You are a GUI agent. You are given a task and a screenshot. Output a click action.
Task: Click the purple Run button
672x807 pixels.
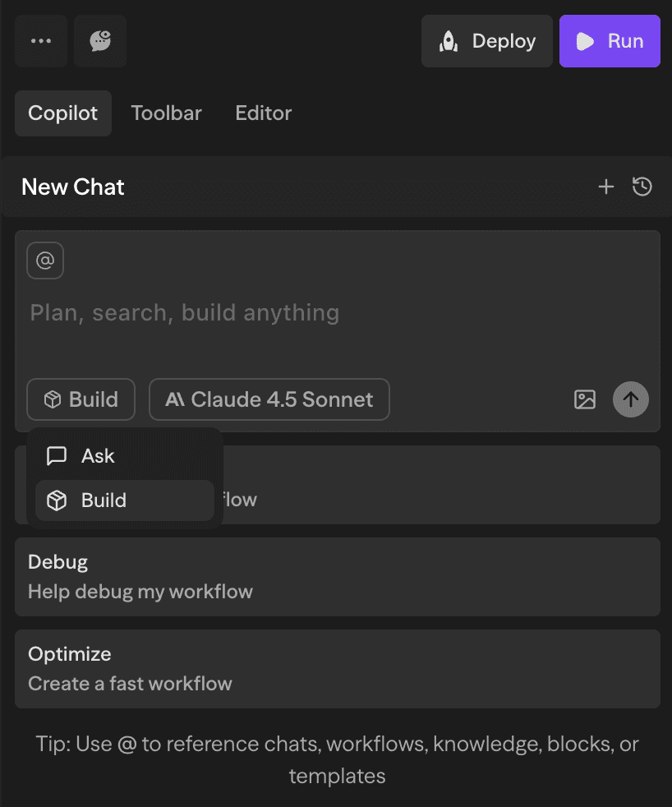click(x=610, y=41)
